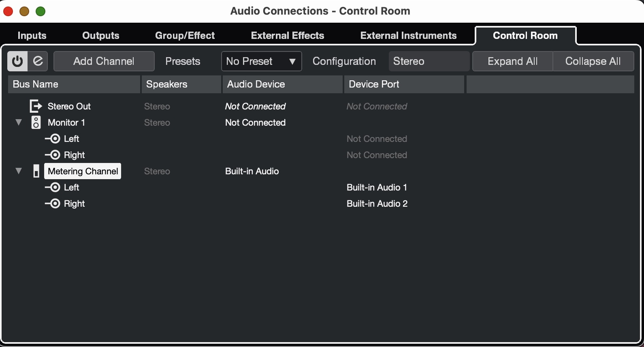Switch to the Inputs tab
Screen dimensions: 644x347
32,36
